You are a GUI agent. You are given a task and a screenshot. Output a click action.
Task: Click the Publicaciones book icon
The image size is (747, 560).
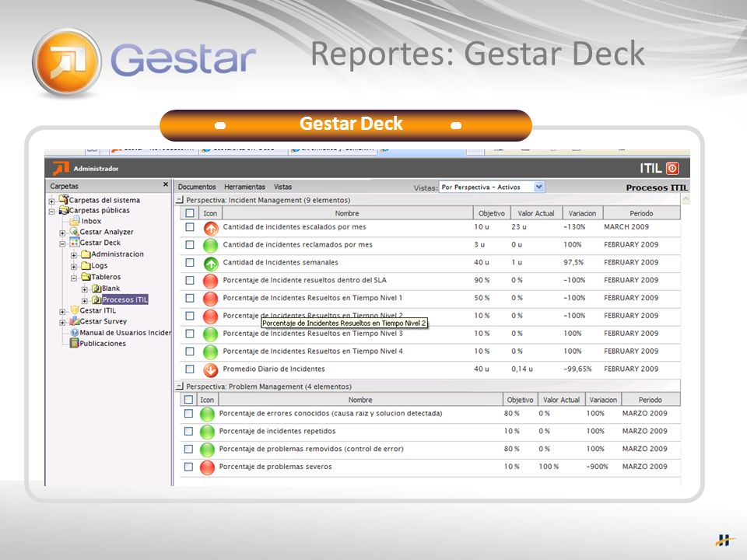click(75, 343)
